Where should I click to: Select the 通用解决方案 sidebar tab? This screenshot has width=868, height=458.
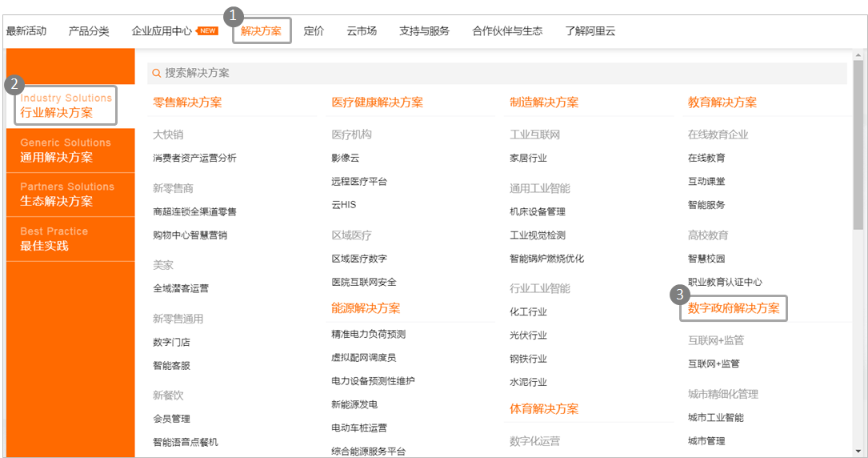(70, 150)
